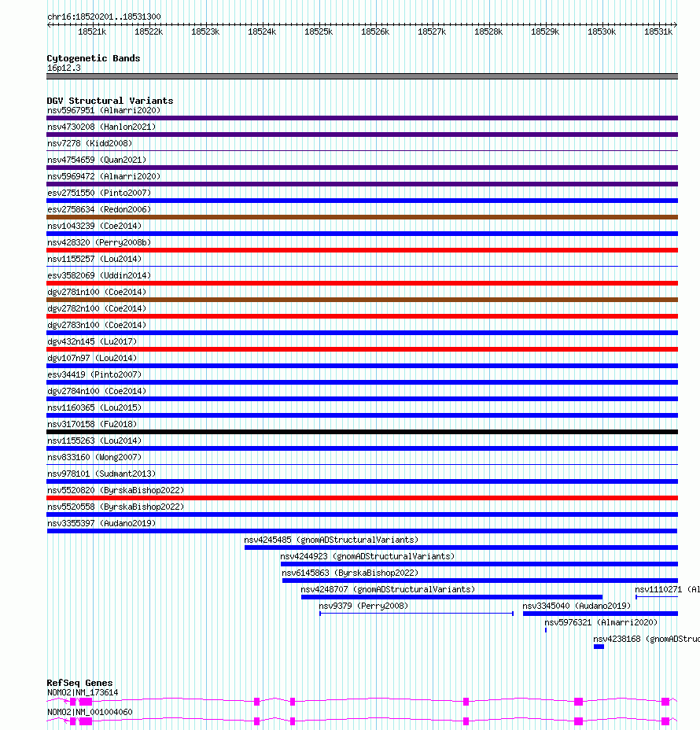
Task: Select the short nsv4238168 blue bar
Action: pos(599,647)
